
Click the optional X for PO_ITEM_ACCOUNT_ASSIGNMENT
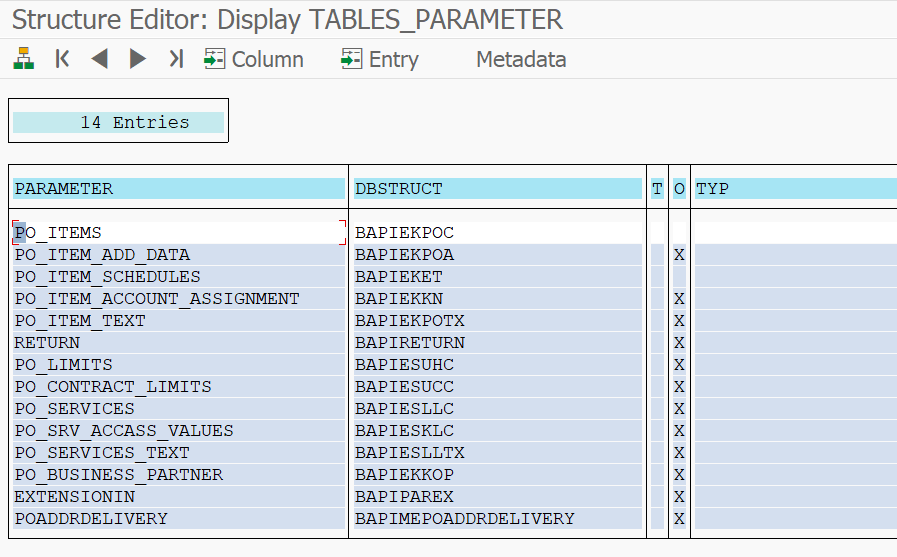[x=679, y=299]
